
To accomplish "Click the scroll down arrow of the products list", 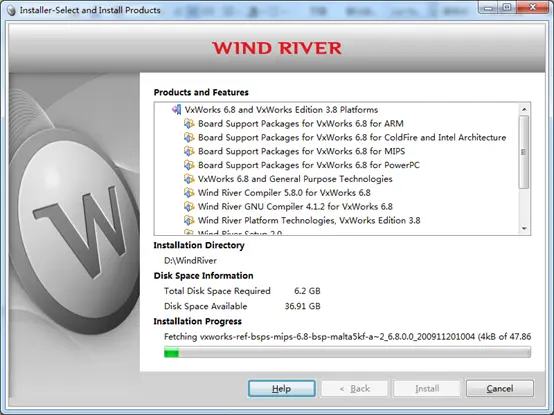I will (524, 229).
